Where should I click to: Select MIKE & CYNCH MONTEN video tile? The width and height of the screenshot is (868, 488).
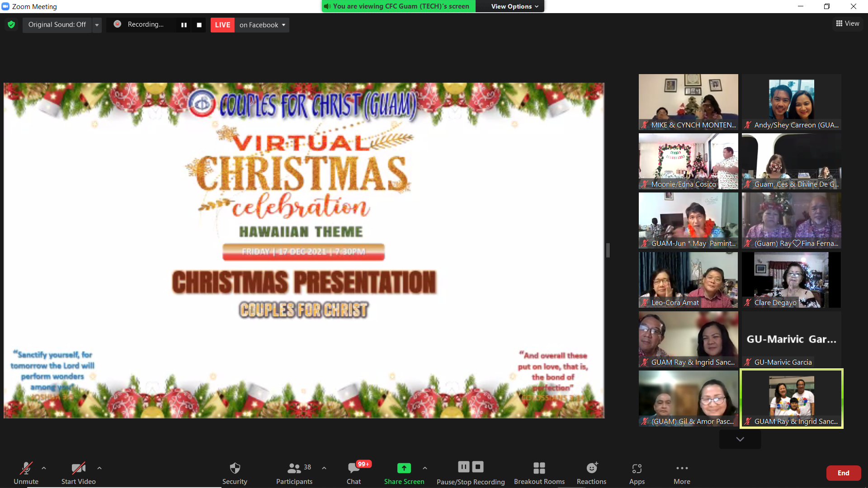[x=688, y=102]
